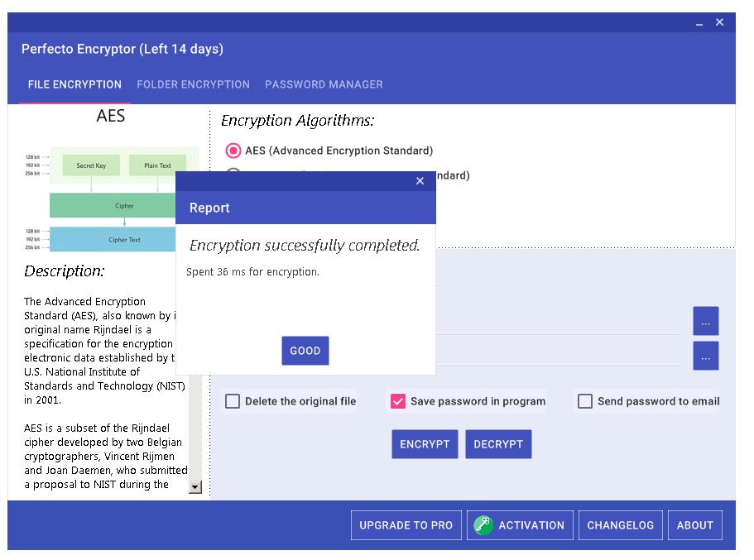Open the About dialog
Viewport: 754px width, 560px height.
click(694, 525)
